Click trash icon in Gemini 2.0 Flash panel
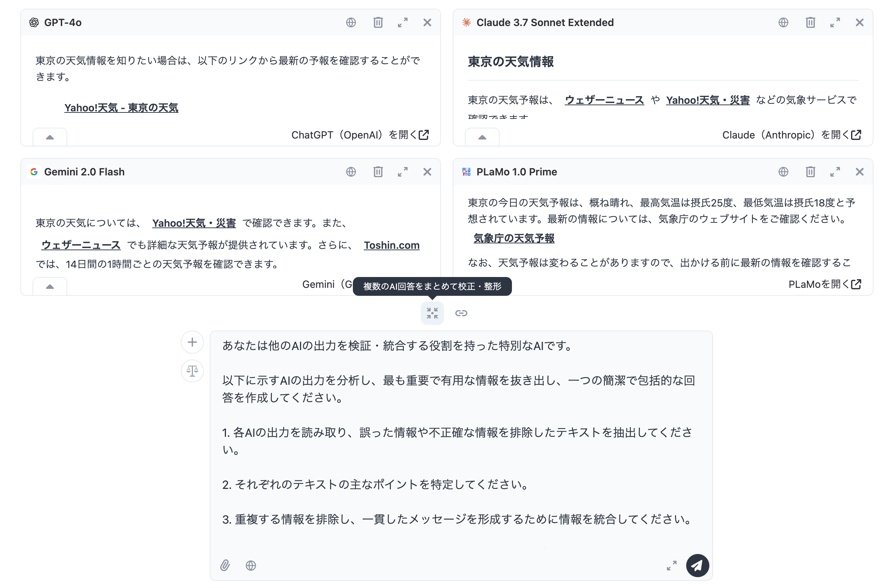Image resolution: width=893 pixels, height=588 pixels. coord(378,172)
